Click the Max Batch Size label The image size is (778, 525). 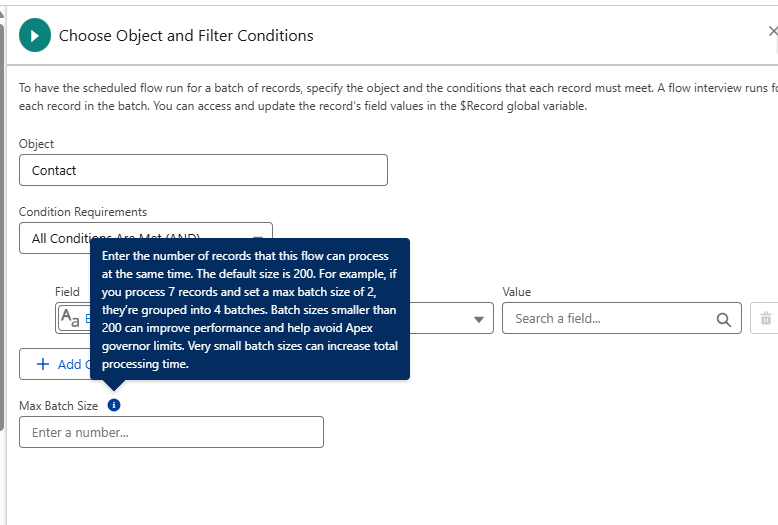coord(59,406)
